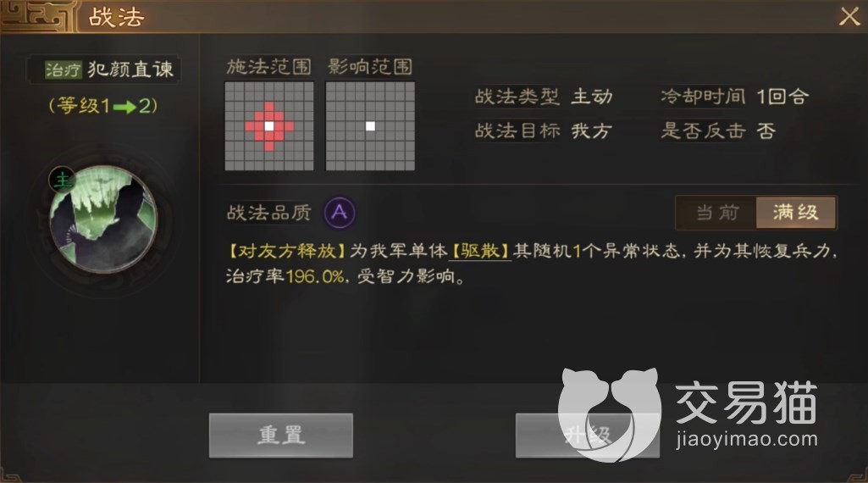Click the 影响范围 effect range grid
Image resolution: width=868 pixels, height=483 pixels.
[370, 126]
